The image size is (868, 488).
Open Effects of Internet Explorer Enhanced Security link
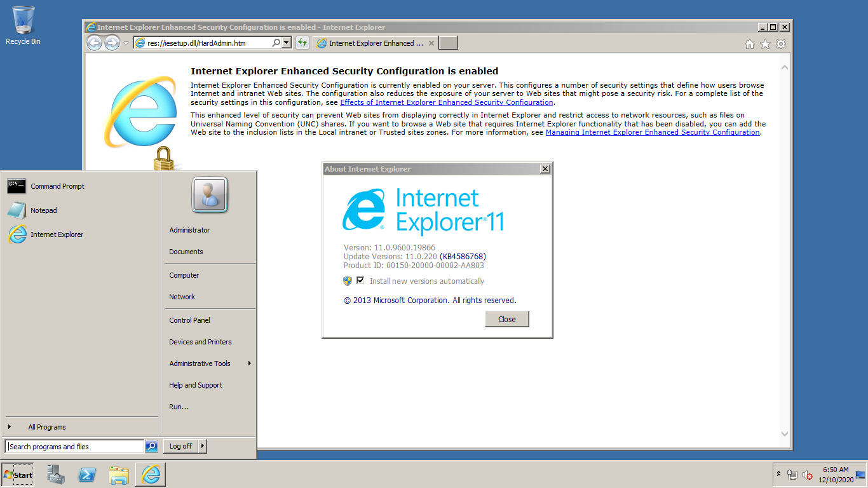[x=447, y=102]
